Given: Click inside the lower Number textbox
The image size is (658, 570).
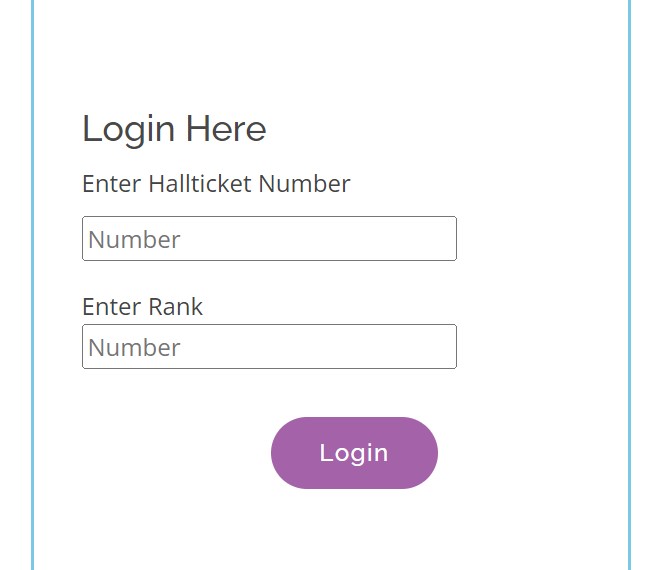Looking at the screenshot, I should coord(269,347).
